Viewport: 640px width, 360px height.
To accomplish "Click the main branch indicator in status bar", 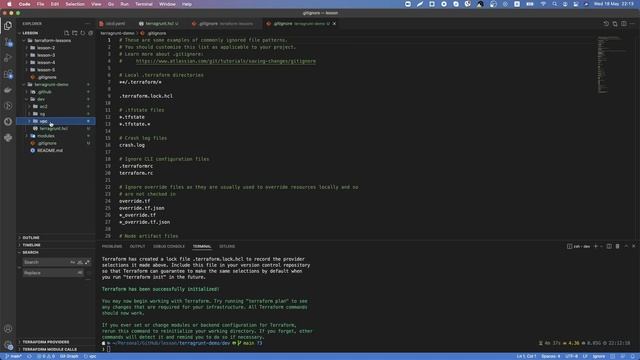I will [13, 356].
